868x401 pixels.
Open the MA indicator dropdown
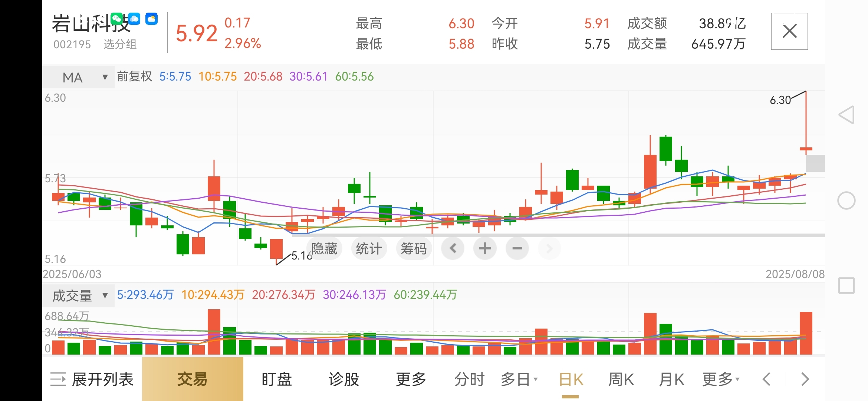79,77
